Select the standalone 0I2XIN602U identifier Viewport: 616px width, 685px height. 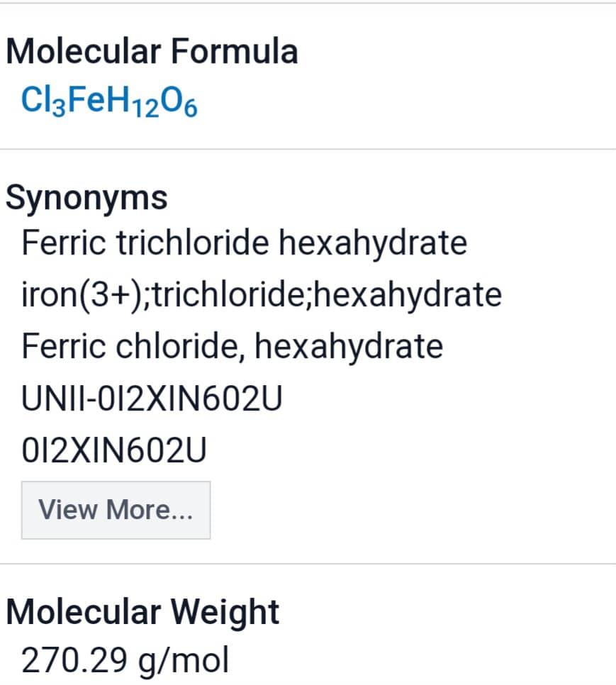tap(114, 450)
